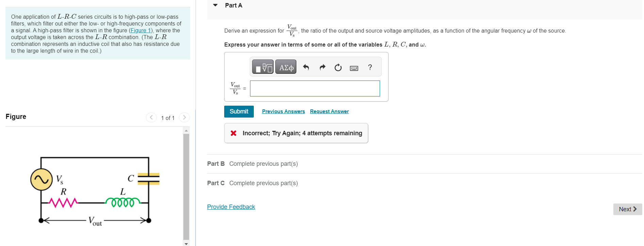
Task: Go to previous figure page
Action: coord(151,117)
